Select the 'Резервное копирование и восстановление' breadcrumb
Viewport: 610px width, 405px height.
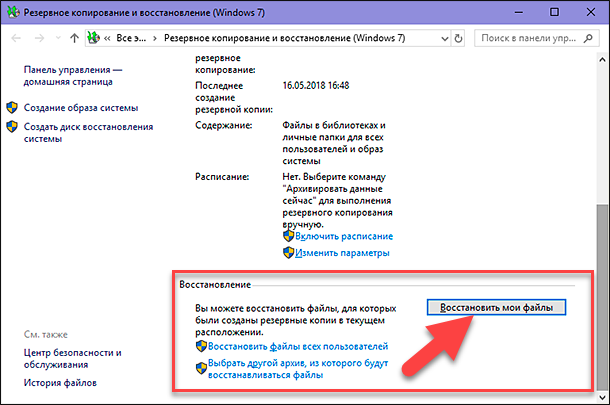(284, 38)
